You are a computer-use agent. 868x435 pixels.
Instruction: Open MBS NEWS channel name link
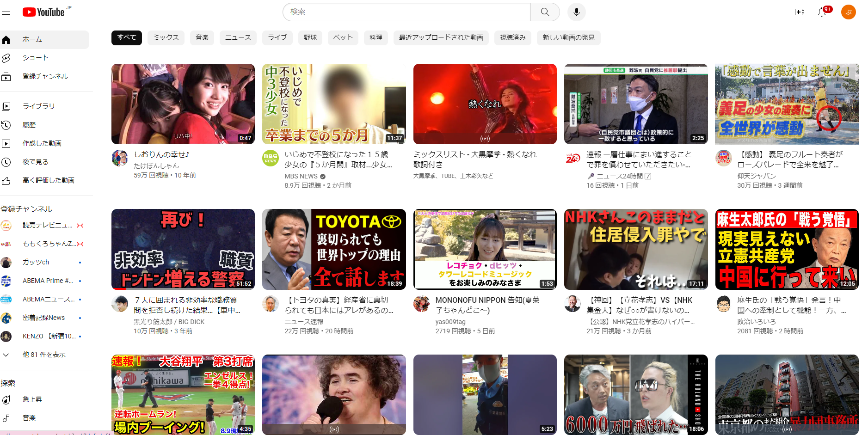301,176
